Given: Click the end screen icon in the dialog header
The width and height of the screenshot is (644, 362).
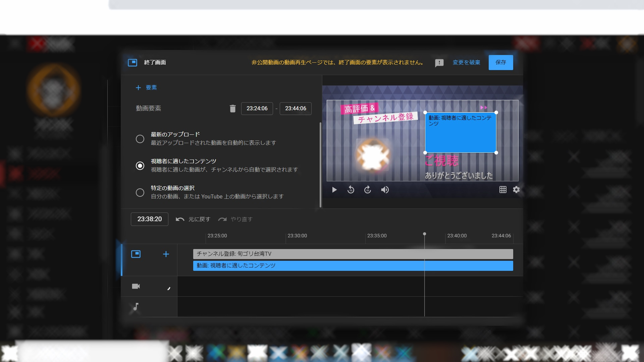Looking at the screenshot, I should pyautogui.click(x=133, y=62).
